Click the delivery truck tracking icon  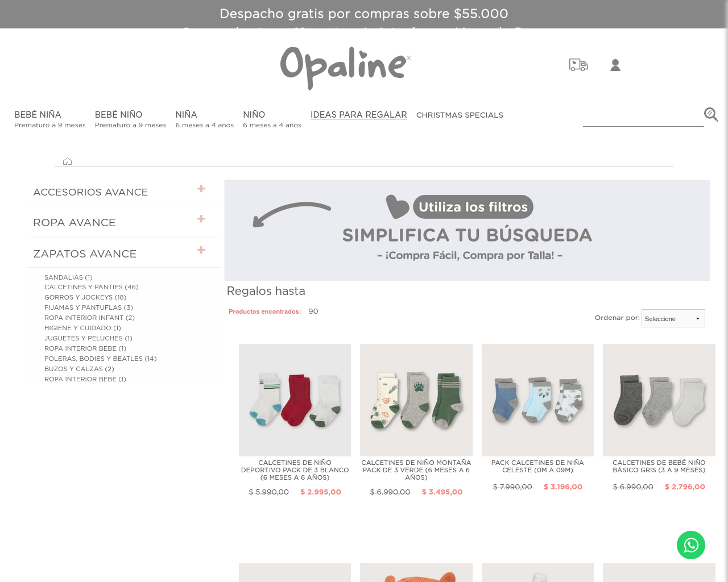(x=578, y=65)
